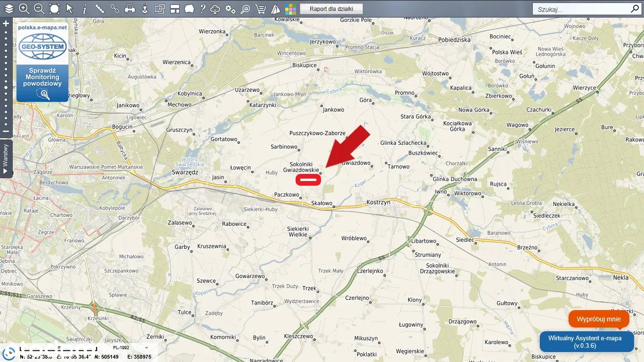
Task: Click the Wypróbuj mnie button
Action: coord(599,319)
